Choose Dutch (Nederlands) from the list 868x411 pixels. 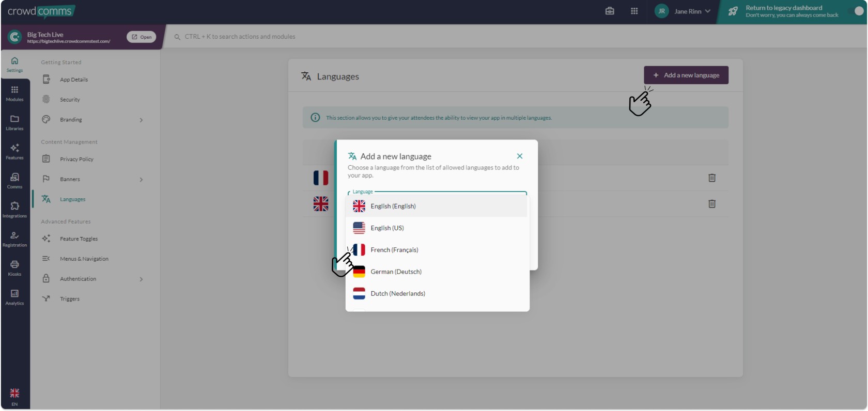click(x=397, y=293)
